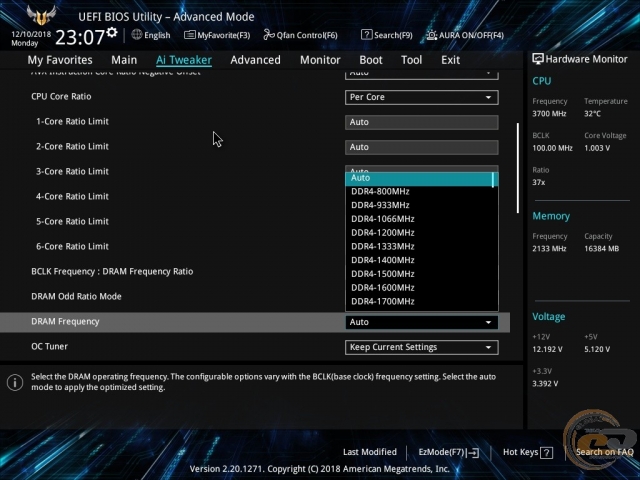Click Hardware Monitor monitor icon
640x480 pixels.
538,59
